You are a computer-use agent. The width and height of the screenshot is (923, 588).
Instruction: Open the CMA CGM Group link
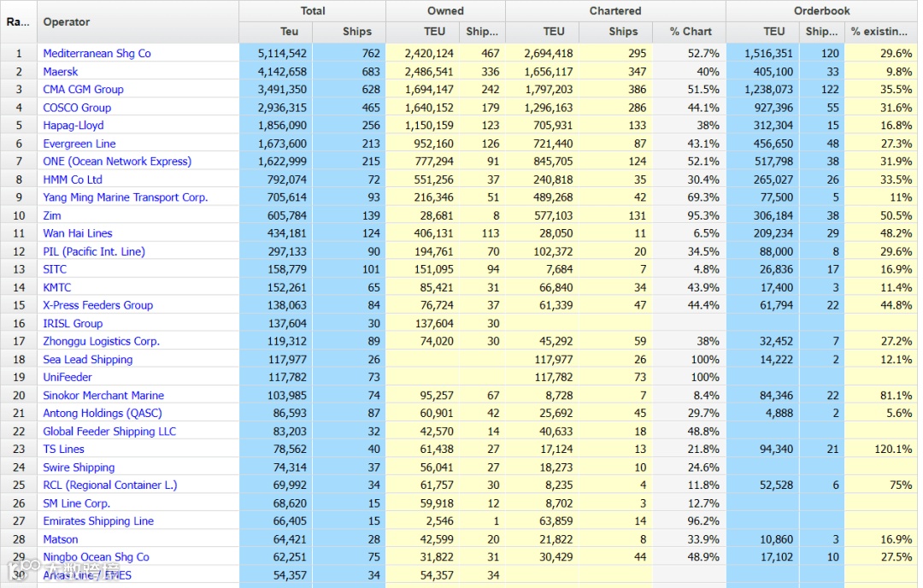83,90
